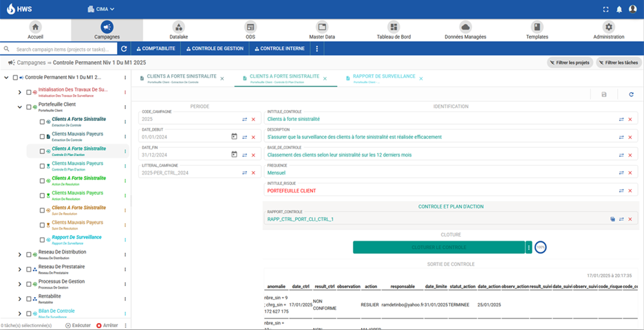The height and width of the screenshot is (330, 644).
Task: Open the Datalake module
Action: tap(178, 30)
